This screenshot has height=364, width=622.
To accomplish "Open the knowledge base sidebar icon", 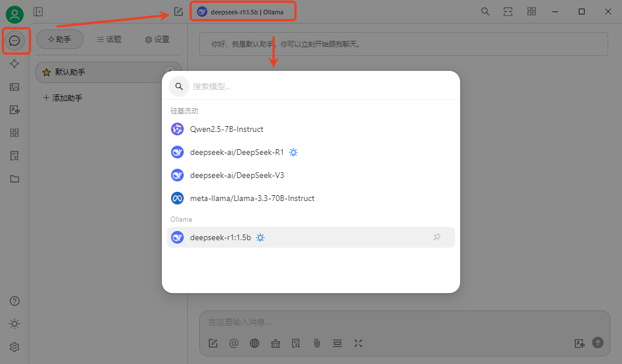I will pyautogui.click(x=14, y=156).
